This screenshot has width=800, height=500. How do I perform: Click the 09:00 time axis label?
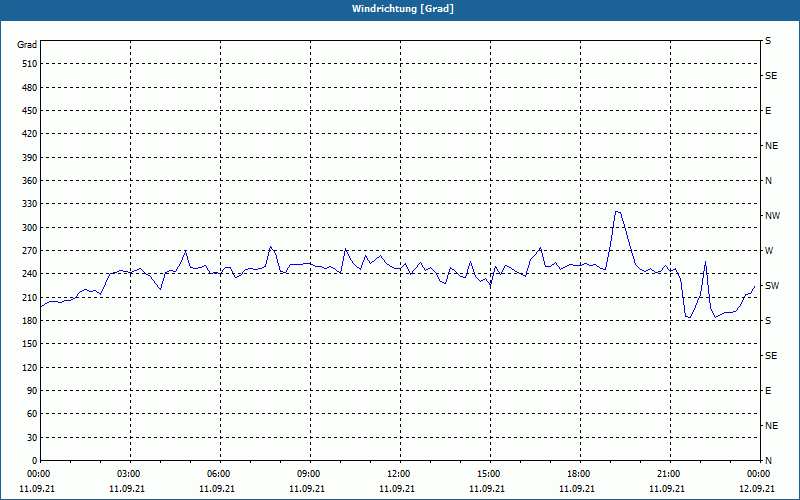[308, 474]
